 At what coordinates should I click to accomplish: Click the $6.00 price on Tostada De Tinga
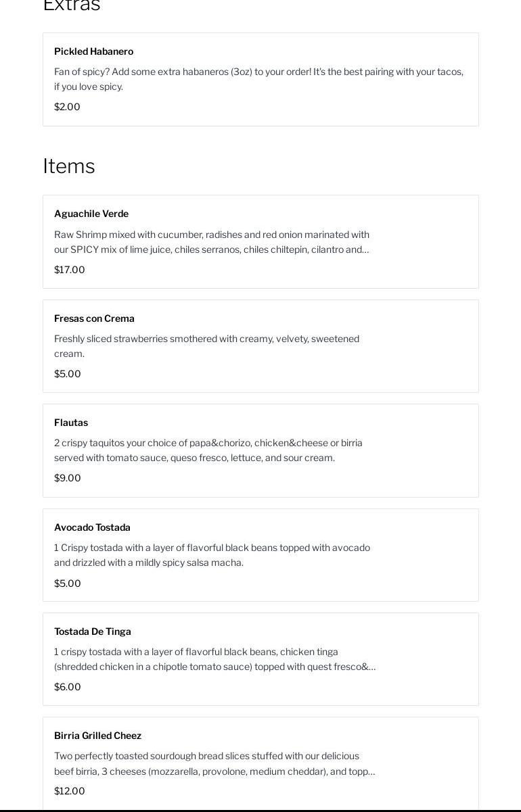click(x=68, y=687)
